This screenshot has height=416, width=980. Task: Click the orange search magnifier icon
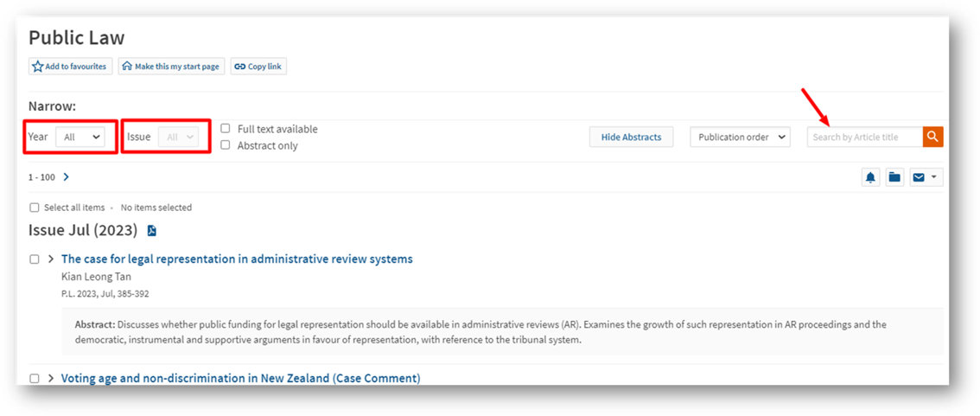932,137
